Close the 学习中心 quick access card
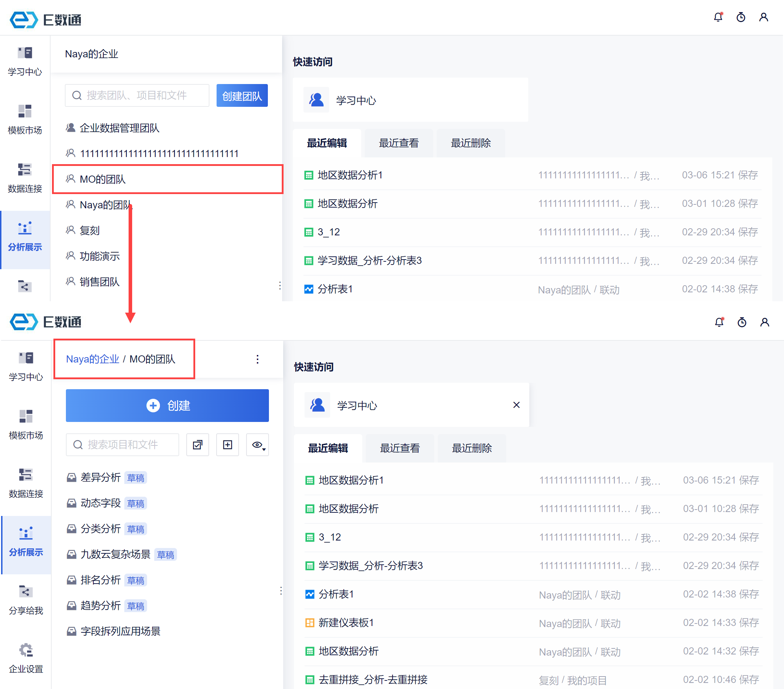Screen dimensions: 784x689 point(516,405)
